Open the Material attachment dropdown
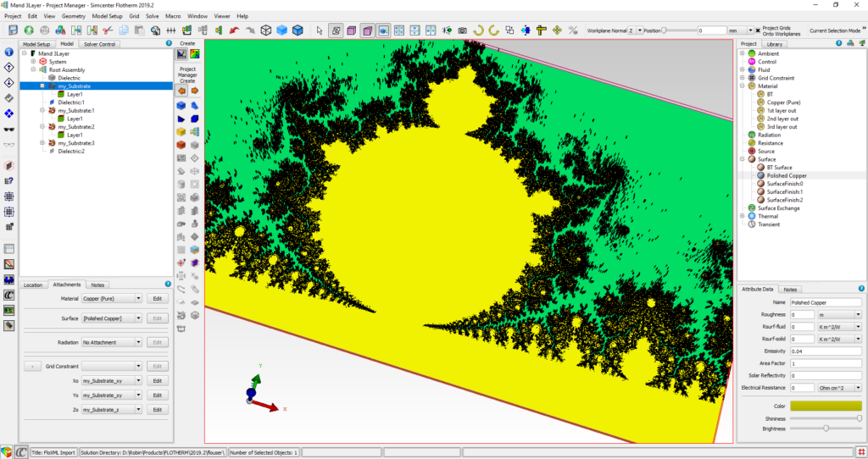 [x=111, y=298]
